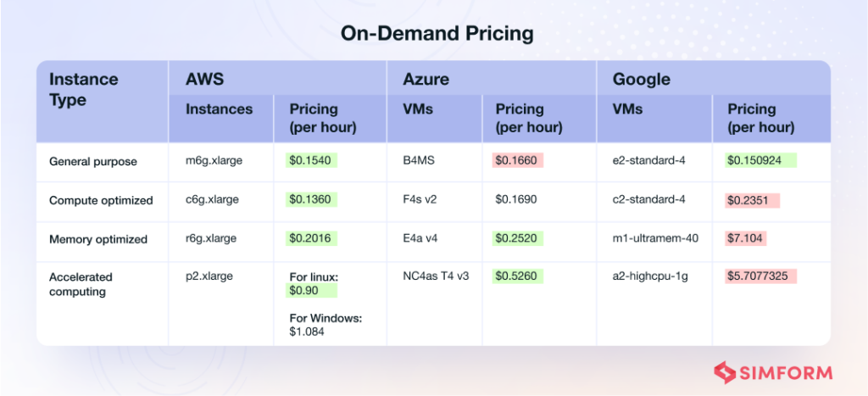Image resolution: width=868 pixels, height=396 pixels.
Task: Click the "$7.104" Google price
Action: coord(746,238)
